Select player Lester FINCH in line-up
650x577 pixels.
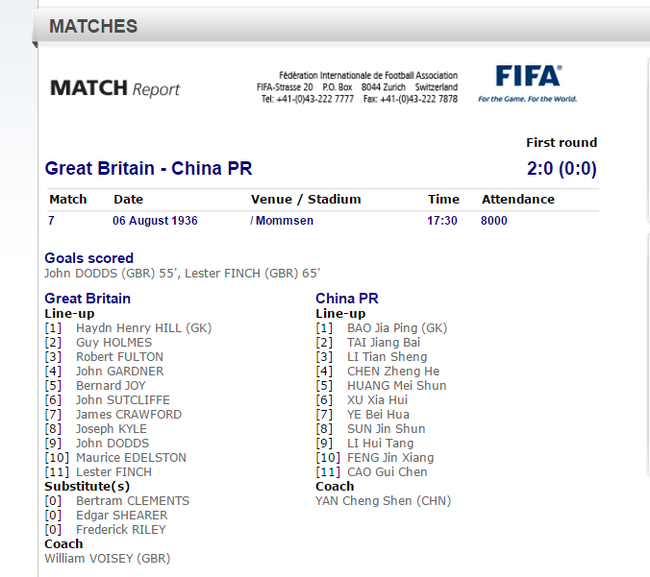coord(114,472)
